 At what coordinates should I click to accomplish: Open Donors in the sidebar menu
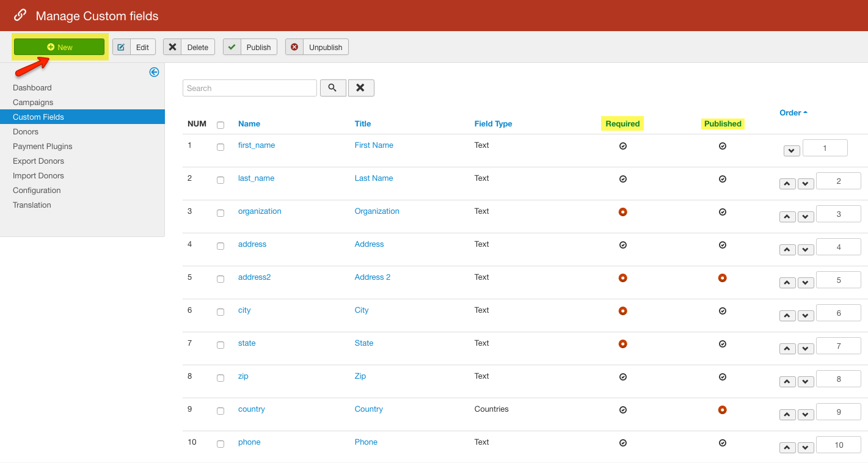coord(26,131)
